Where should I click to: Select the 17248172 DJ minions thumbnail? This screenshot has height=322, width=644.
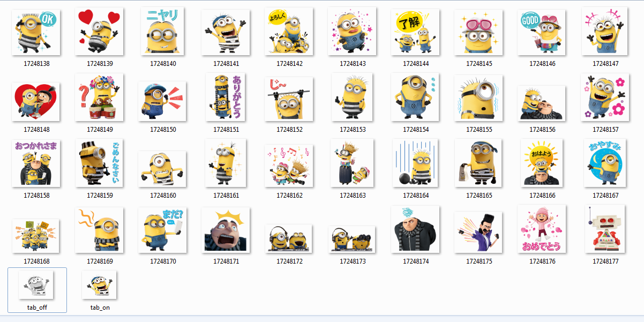pos(289,238)
